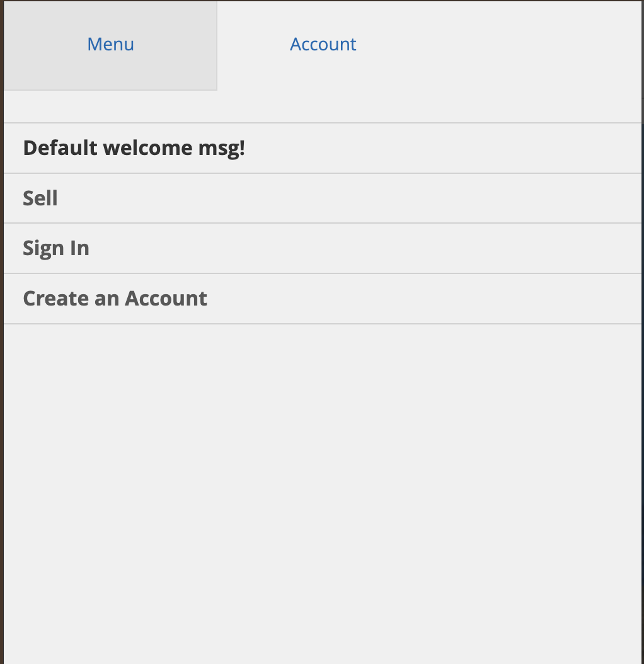Tap the word Menu in tab bar
Image resolution: width=644 pixels, height=664 pixels.
(110, 45)
